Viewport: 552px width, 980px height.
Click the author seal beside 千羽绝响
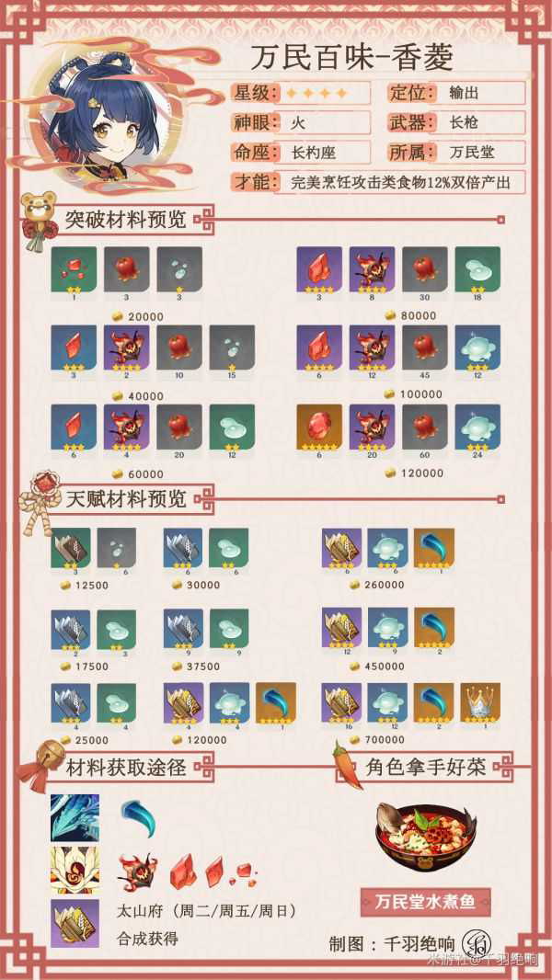pyautogui.click(x=475, y=942)
